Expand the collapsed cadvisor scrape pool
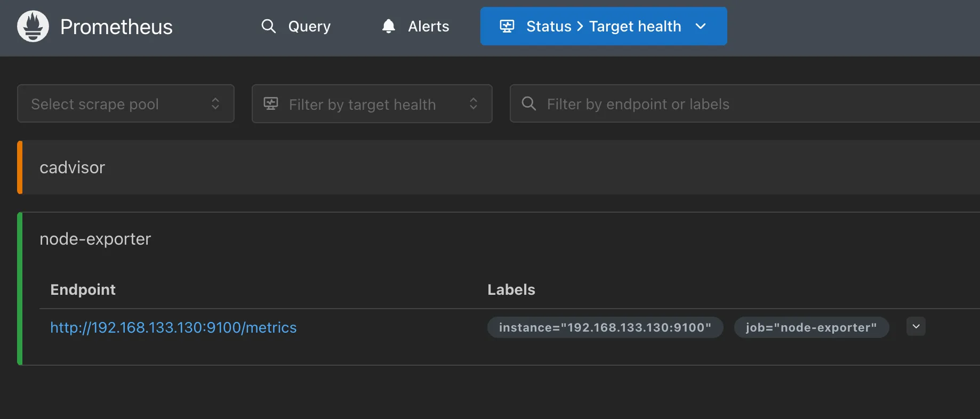The image size is (980, 419). 73,167
